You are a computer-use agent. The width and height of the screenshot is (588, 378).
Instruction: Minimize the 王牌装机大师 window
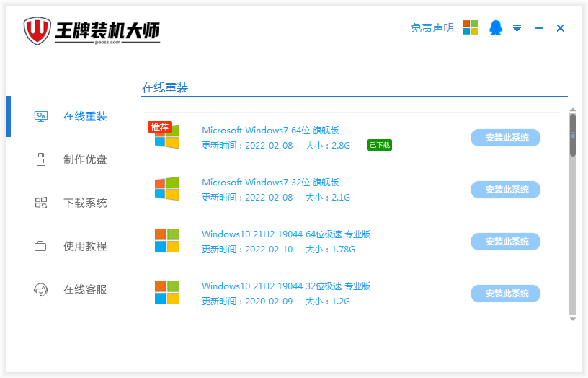[x=538, y=28]
